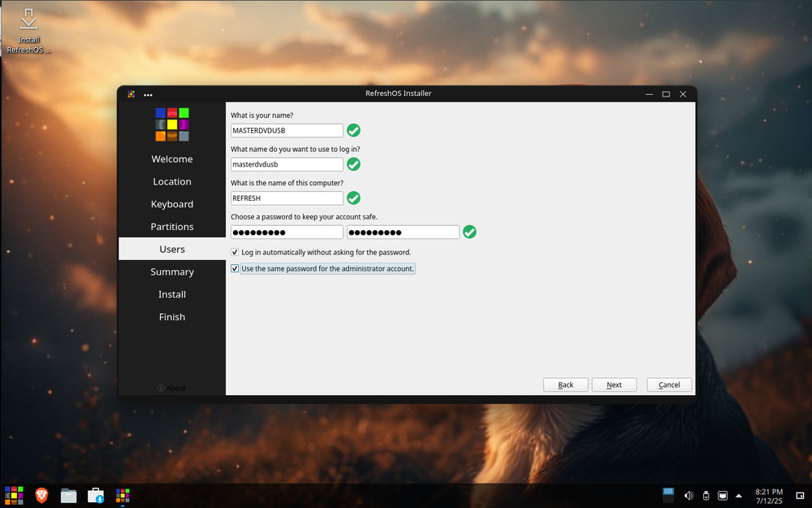Go to the Keyboard step
Viewport: 812px width, 508px height.
point(172,204)
